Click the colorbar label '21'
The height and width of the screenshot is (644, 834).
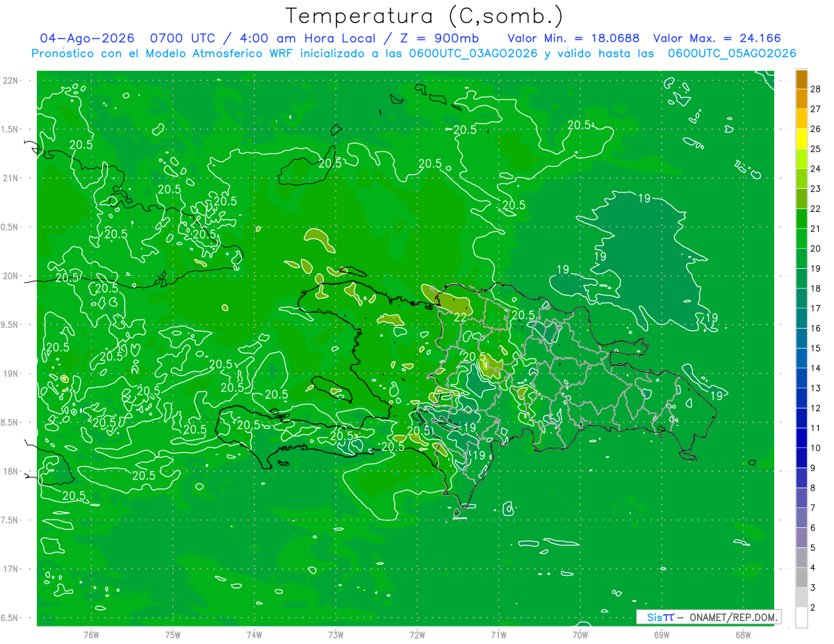click(815, 229)
